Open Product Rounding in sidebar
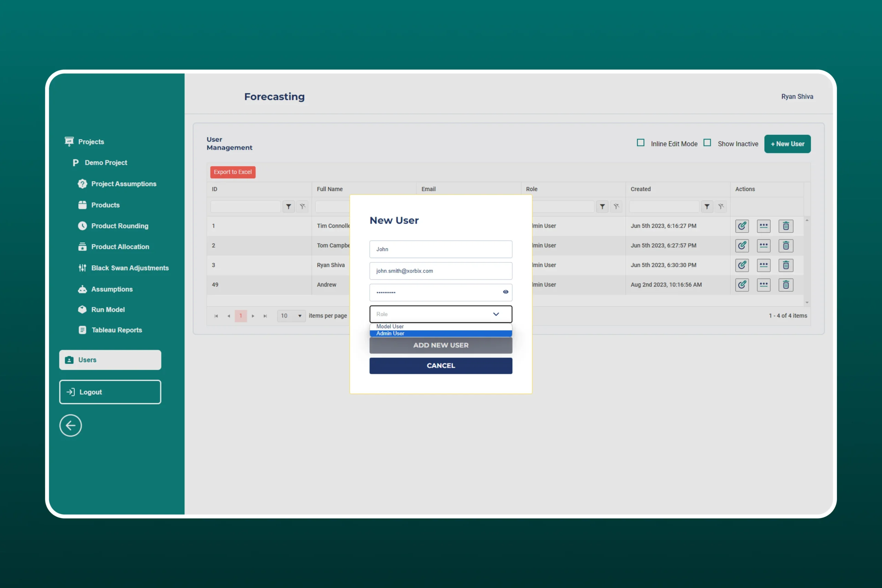 tap(120, 226)
